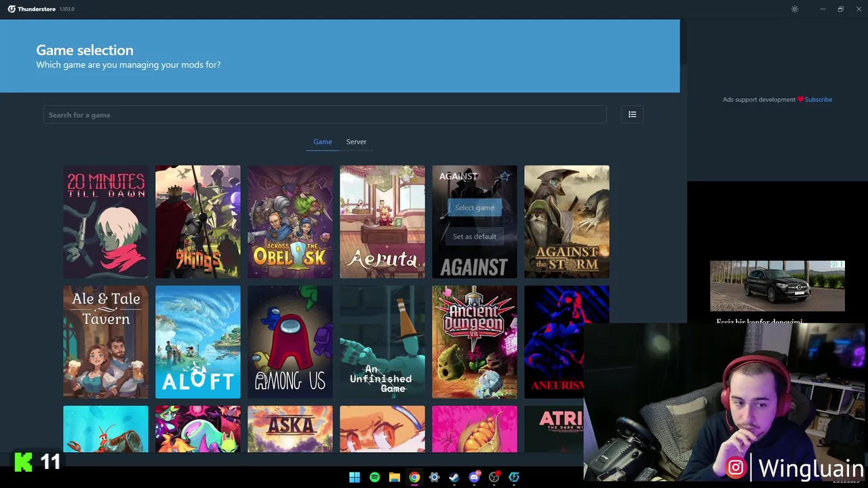Open the Windows Start menu
The height and width of the screenshot is (488, 868).
tap(355, 477)
